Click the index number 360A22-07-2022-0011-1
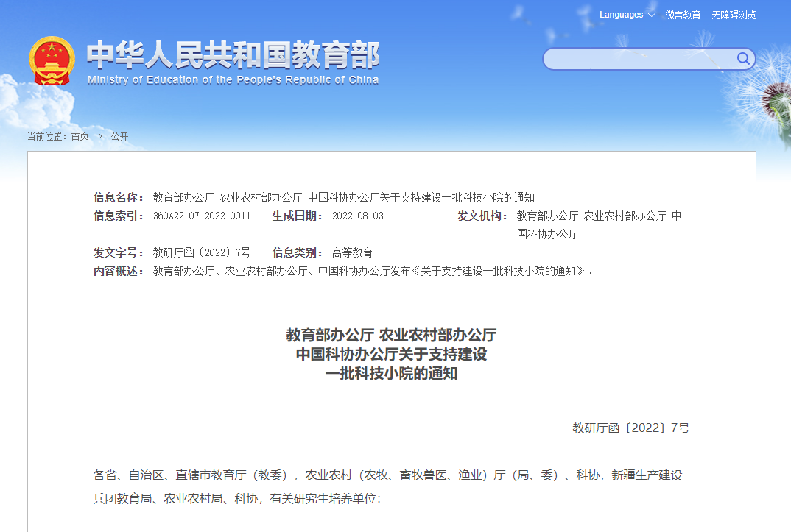The width and height of the screenshot is (791, 532). [x=207, y=216]
